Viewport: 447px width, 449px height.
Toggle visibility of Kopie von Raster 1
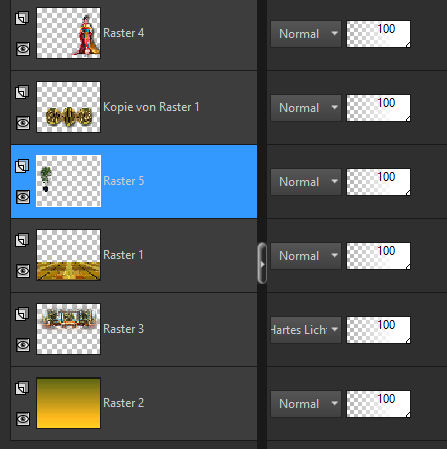coord(23,123)
